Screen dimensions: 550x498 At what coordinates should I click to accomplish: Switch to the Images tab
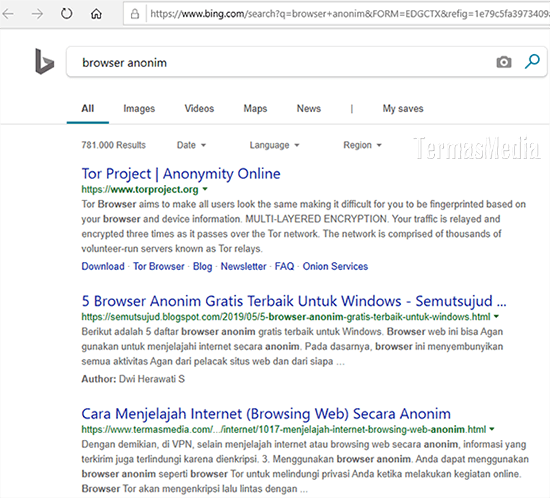pyautogui.click(x=139, y=109)
